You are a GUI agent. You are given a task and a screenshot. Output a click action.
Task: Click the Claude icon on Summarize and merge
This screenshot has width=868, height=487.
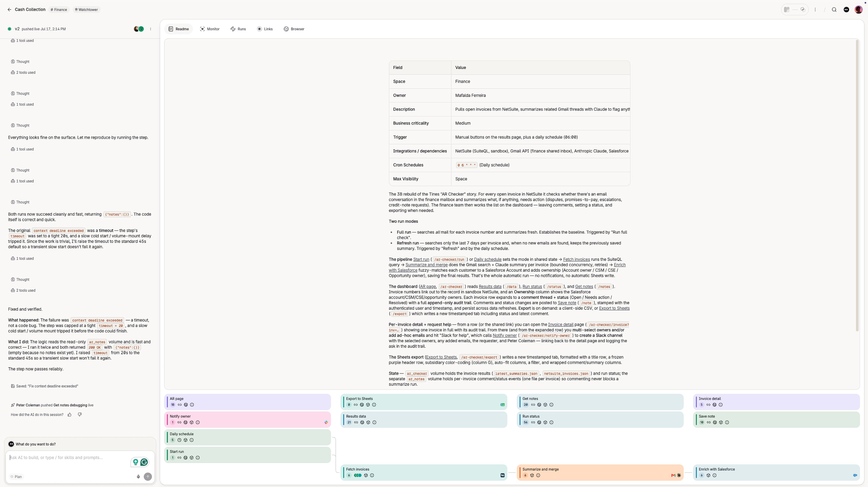(679, 475)
